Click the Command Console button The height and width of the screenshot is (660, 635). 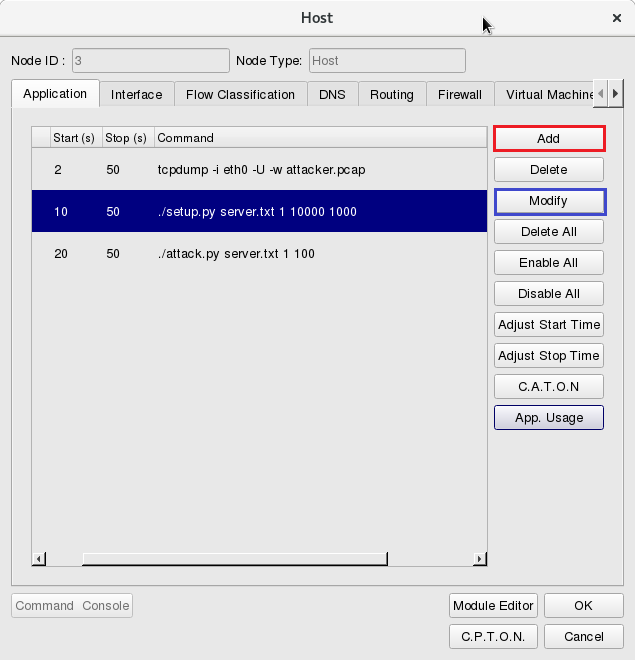pyautogui.click(x=72, y=606)
